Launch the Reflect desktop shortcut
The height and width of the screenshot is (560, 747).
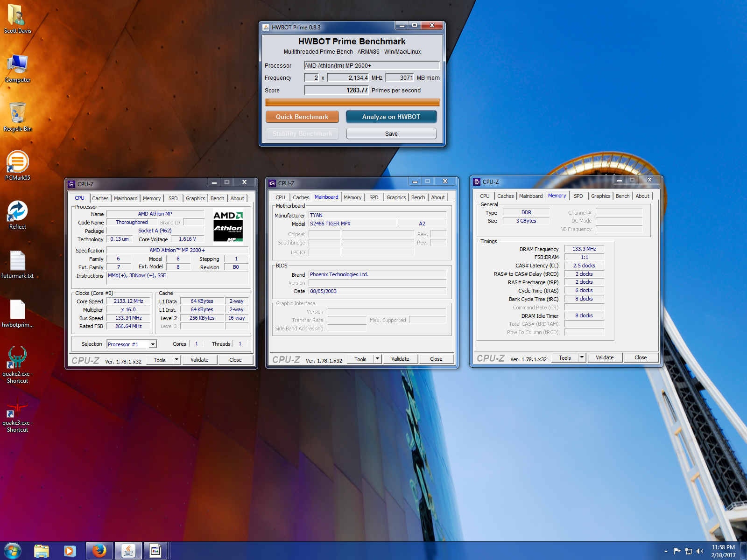(x=18, y=215)
